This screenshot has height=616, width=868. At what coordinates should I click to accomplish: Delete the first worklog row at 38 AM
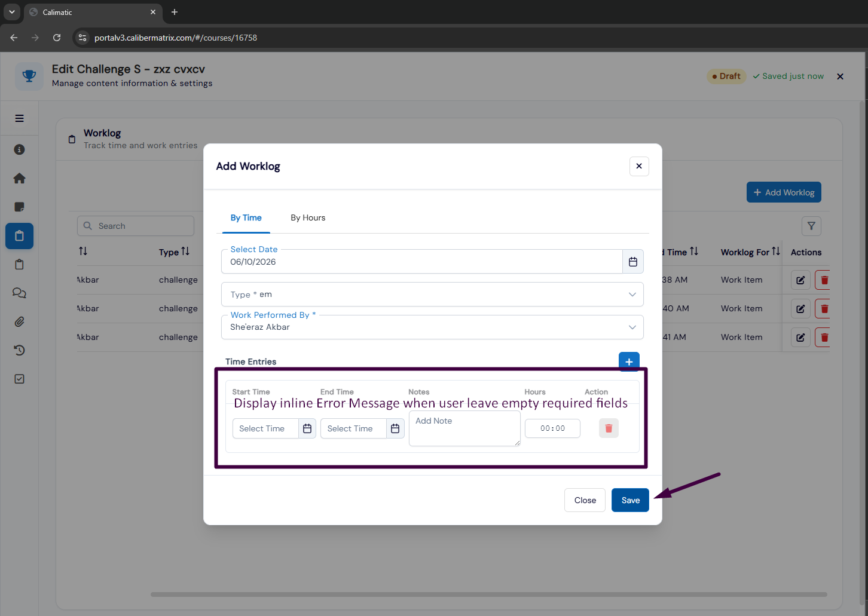point(824,280)
